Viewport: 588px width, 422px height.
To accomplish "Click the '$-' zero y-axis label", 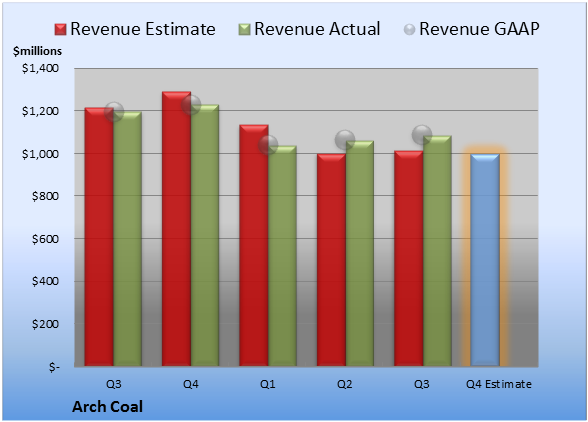I will pos(54,367).
